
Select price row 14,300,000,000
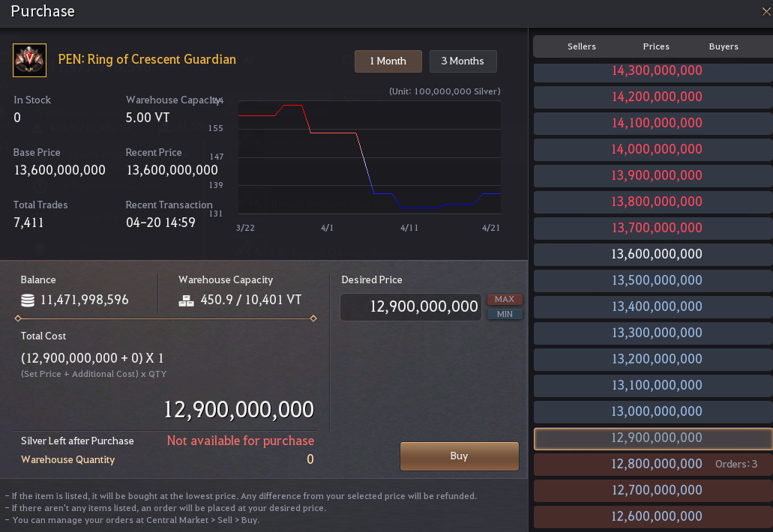[653, 71]
